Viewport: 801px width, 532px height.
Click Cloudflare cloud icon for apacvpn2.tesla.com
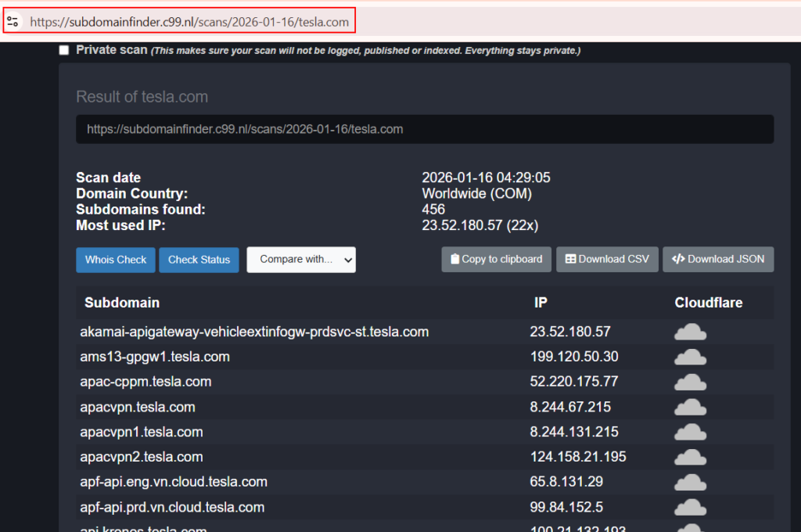pyautogui.click(x=690, y=458)
